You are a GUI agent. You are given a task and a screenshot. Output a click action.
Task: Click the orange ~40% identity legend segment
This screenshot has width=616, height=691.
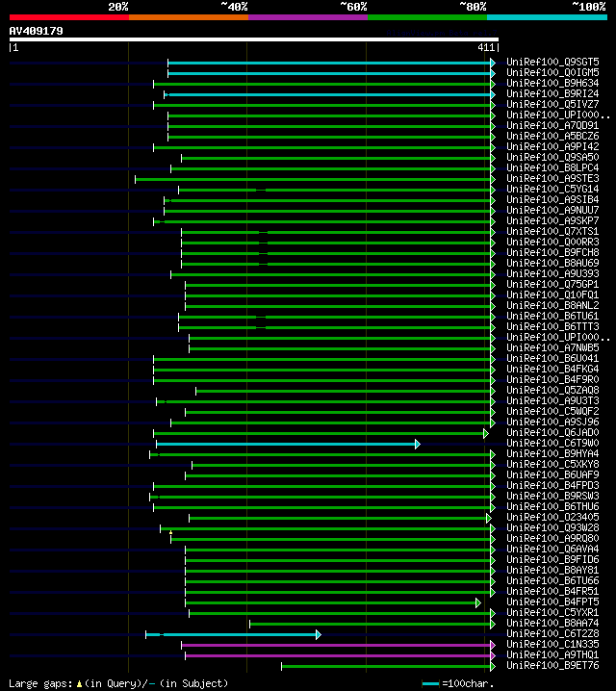[189, 17]
